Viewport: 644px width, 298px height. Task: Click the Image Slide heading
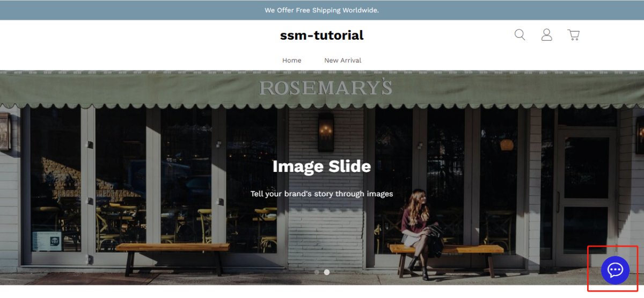tap(321, 166)
